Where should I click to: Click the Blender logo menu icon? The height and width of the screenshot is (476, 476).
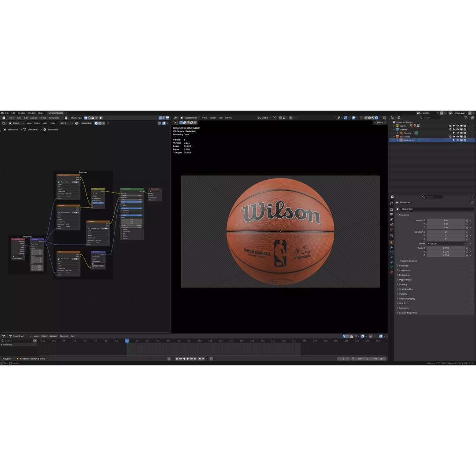click(x=2, y=113)
